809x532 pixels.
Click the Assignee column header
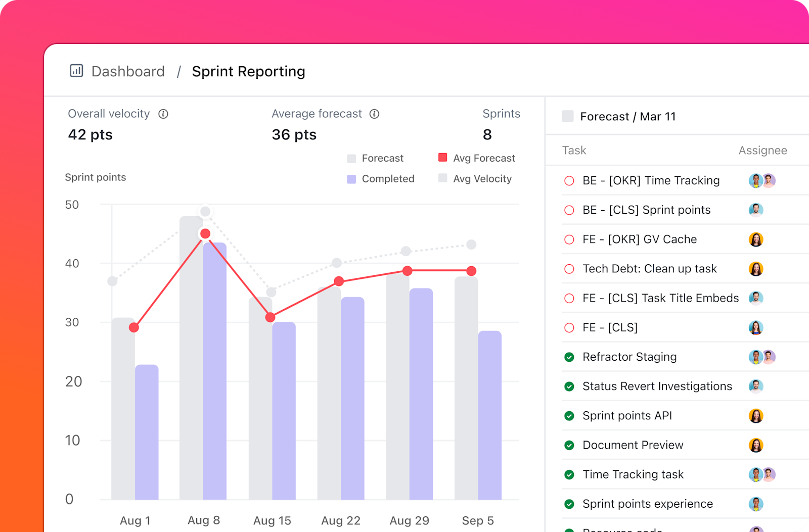762,150
